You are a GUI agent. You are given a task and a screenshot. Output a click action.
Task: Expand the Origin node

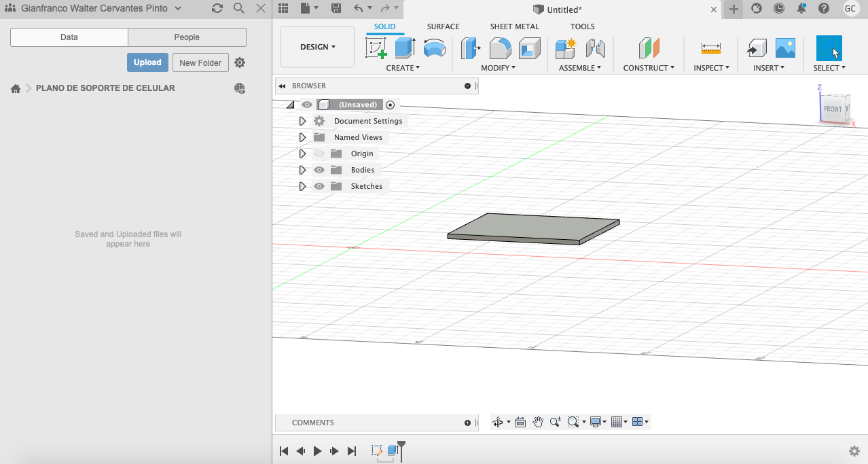[x=303, y=154]
